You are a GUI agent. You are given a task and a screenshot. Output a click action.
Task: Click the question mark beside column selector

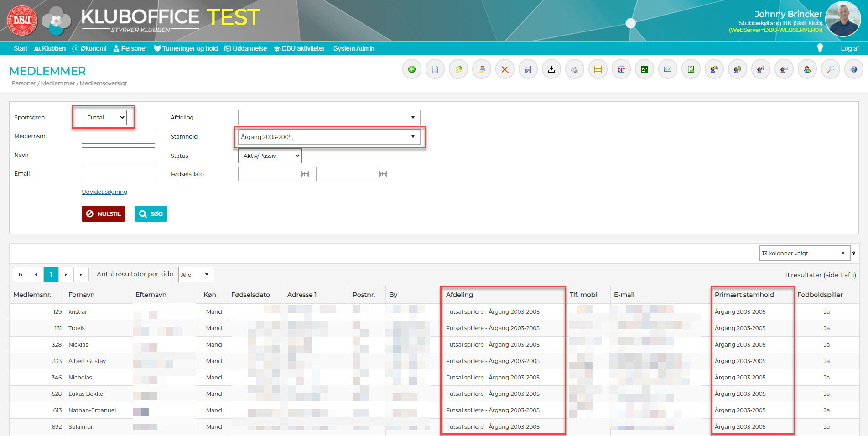[x=853, y=254]
